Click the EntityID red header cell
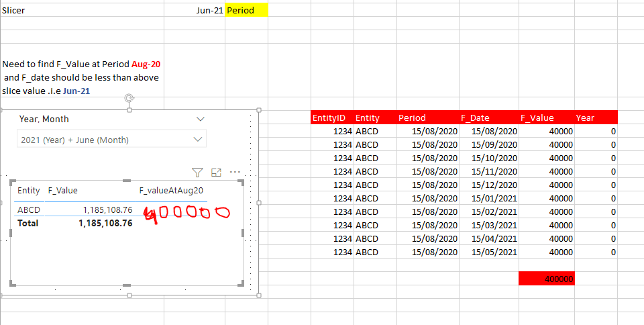Viewport: 644px width, 325px height. pos(332,118)
